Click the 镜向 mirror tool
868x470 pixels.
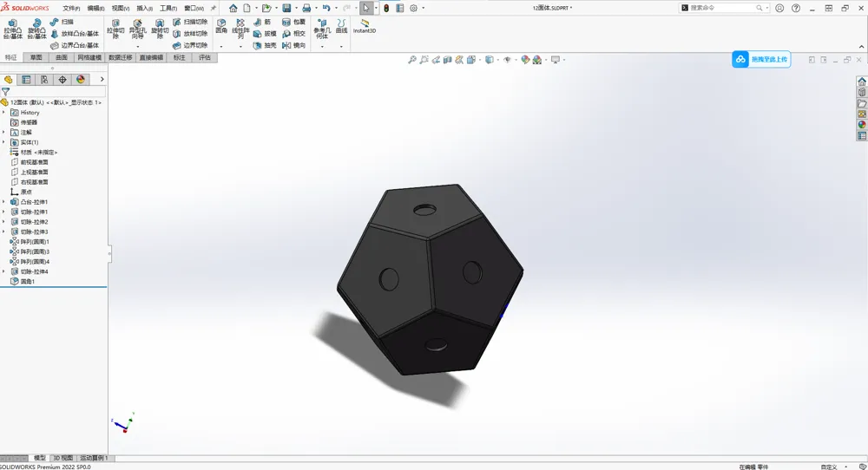click(x=294, y=45)
